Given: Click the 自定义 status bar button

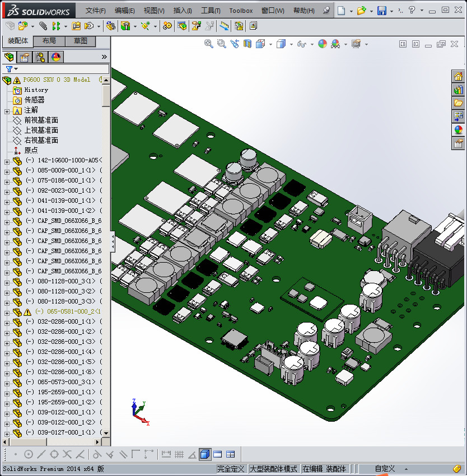Looking at the screenshot, I should click(385, 469).
